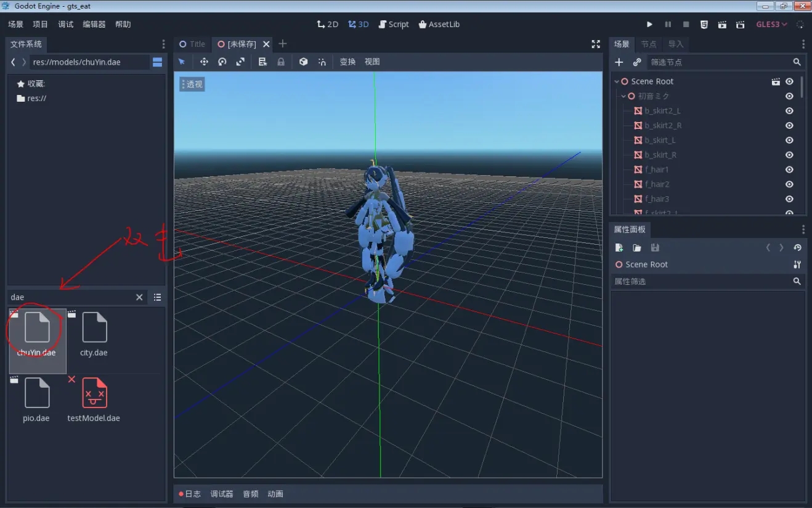Select the Scale mode tool icon
The width and height of the screenshot is (812, 508).
tap(240, 62)
